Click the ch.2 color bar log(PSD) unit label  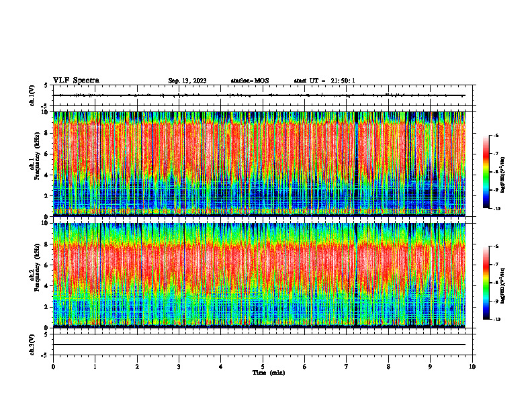pyautogui.click(x=504, y=286)
